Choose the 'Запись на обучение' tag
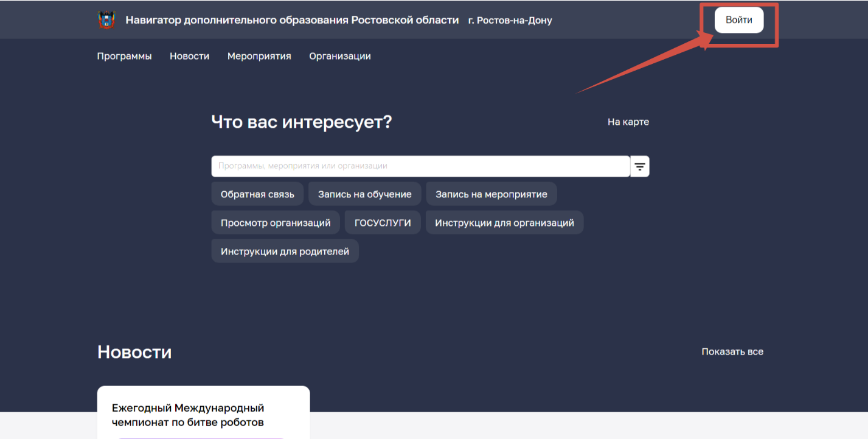 click(364, 194)
